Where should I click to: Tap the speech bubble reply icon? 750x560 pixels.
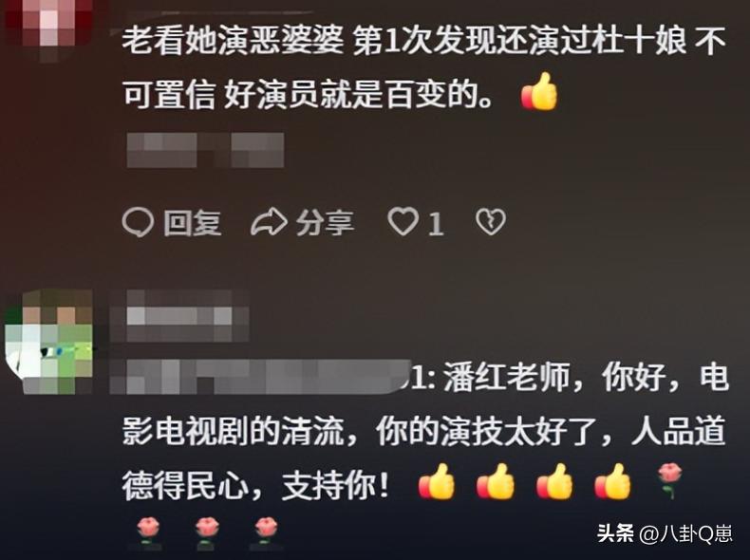tap(138, 222)
